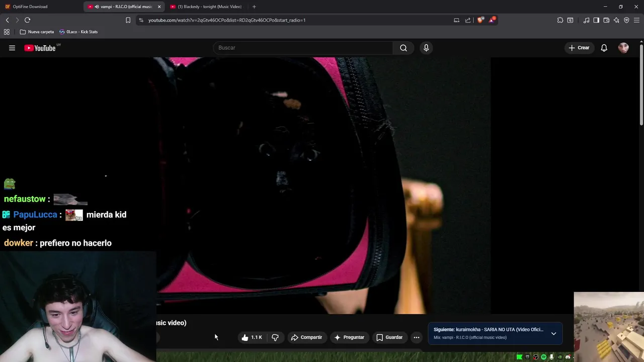Click the Crear button
The width and height of the screenshot is (644, 362).
click(579, 48)
